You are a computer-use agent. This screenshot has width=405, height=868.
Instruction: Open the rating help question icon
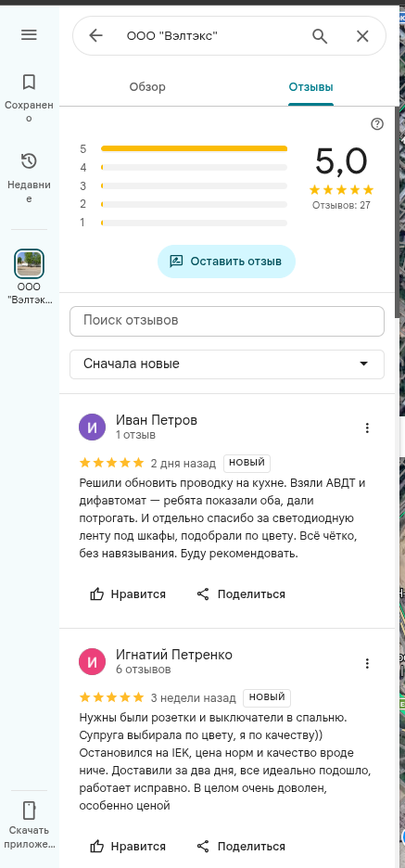pyautogui.click(x=377, y=124)
